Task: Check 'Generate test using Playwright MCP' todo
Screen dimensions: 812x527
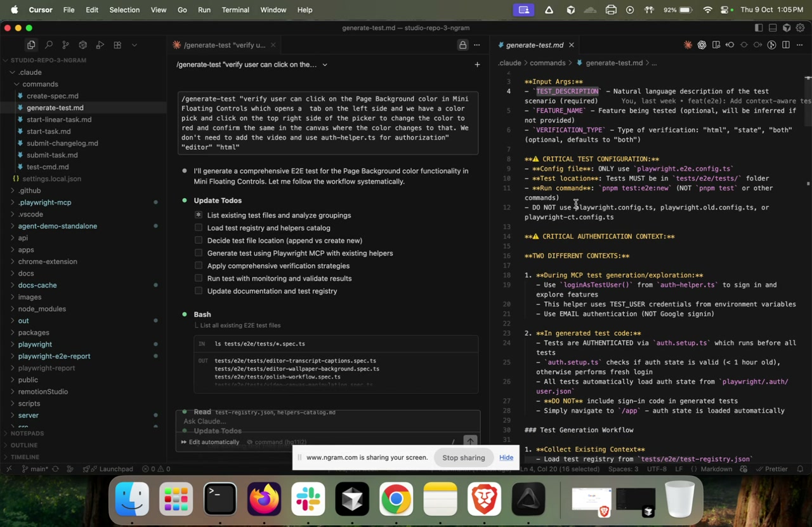Action: (x=199, y=253)
